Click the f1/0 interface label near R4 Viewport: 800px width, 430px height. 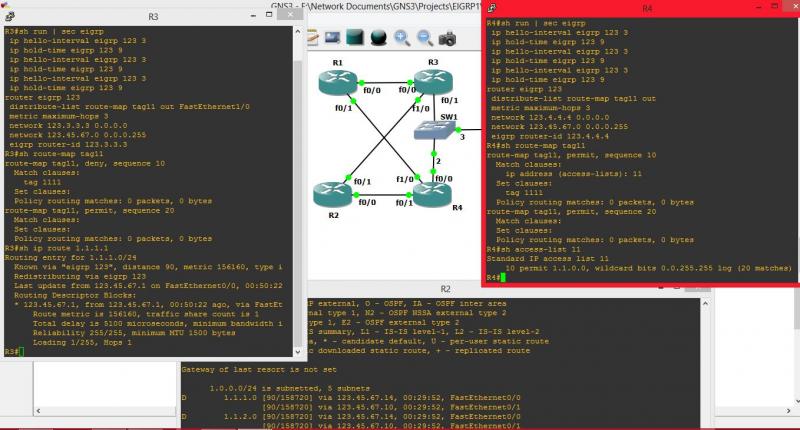point(405,180)
